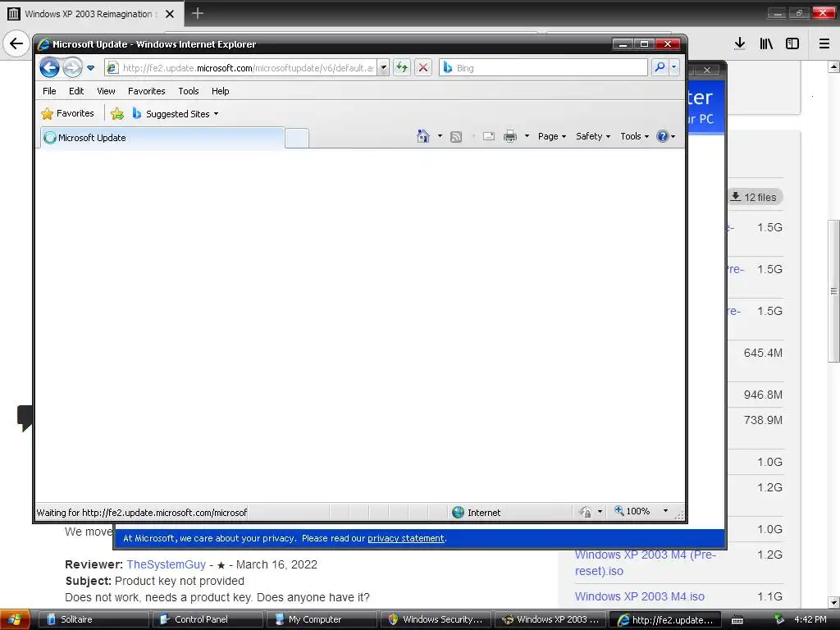Switch to Control Panel taskbar button
840x630 pixels.
point(207,619)
